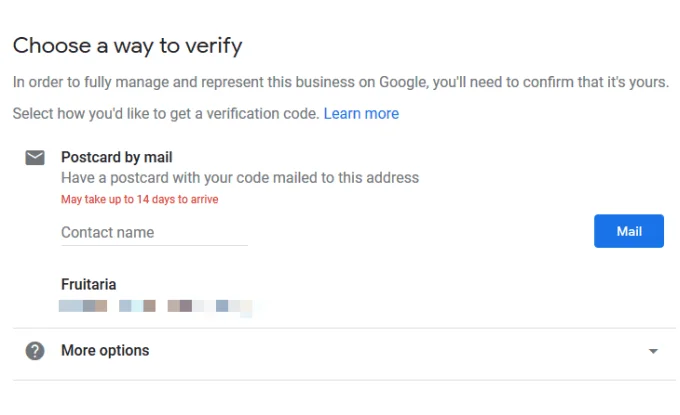Click the Choose a way to verify heading
The image size is (680, 415).
[x=128, y=45]
